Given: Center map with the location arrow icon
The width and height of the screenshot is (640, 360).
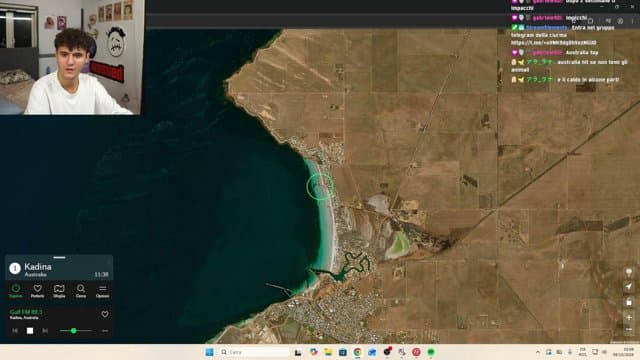Looking at the screenshot, I should 629,287.
